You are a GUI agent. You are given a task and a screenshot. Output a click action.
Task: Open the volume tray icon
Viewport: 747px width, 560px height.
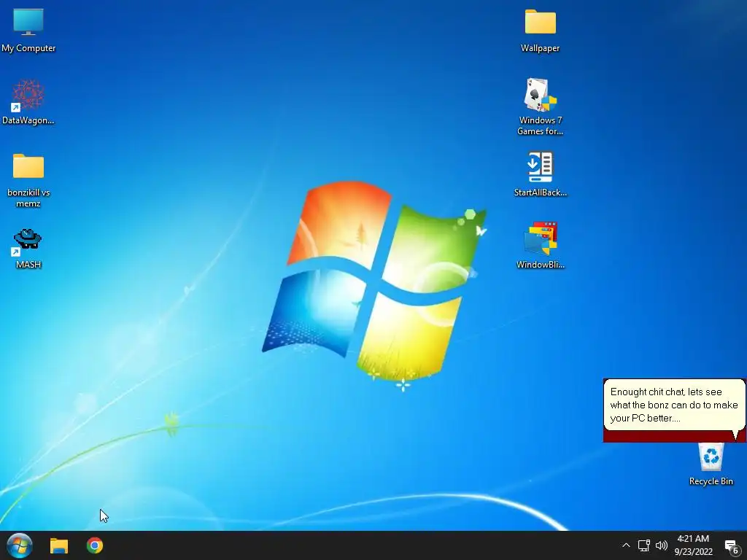pyautogui.click(x=661, y=545)
